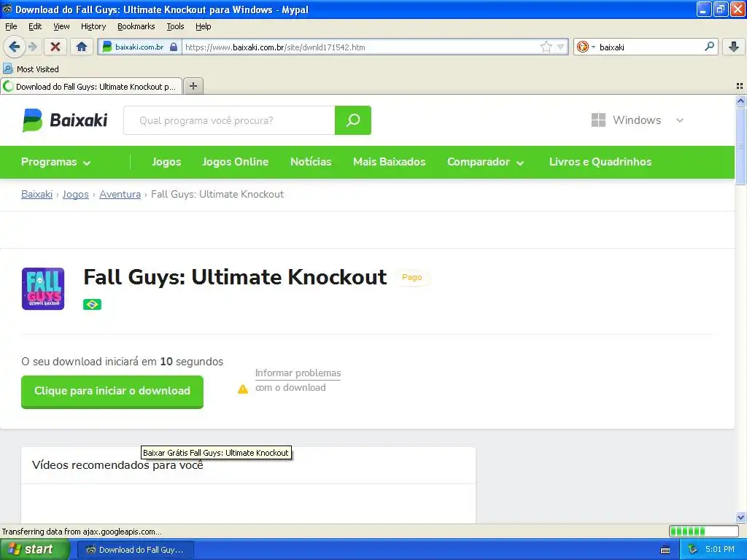Click the browser search box containing baixaki
Viewport: 747px width, 560px height.
[650, 47]
